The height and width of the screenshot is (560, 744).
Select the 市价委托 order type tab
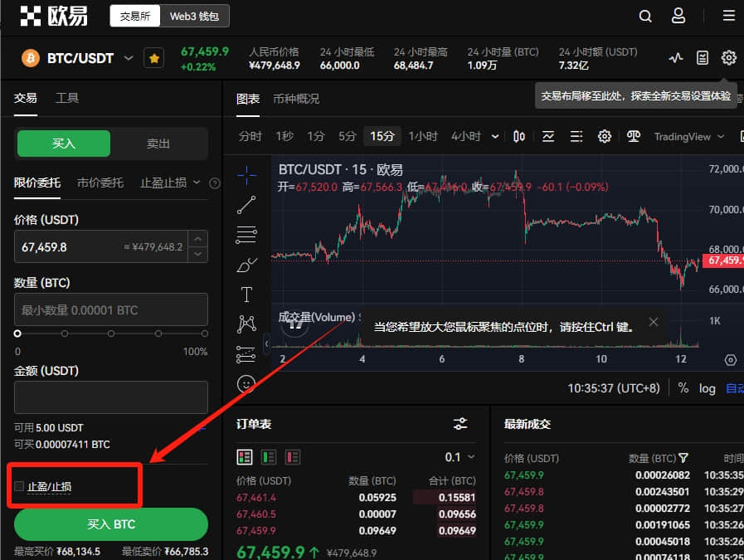click(x=100, y=183)
